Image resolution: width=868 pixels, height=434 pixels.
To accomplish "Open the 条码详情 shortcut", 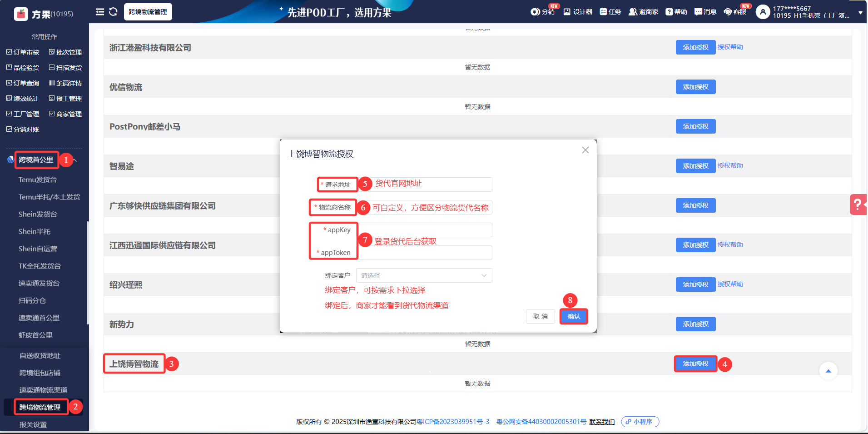I will 65,83.
